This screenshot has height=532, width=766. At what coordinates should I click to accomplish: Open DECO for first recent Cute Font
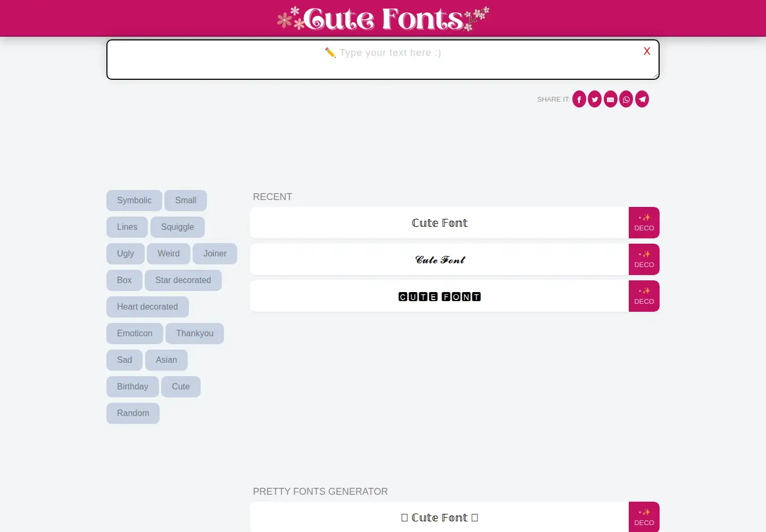[644, 223]
